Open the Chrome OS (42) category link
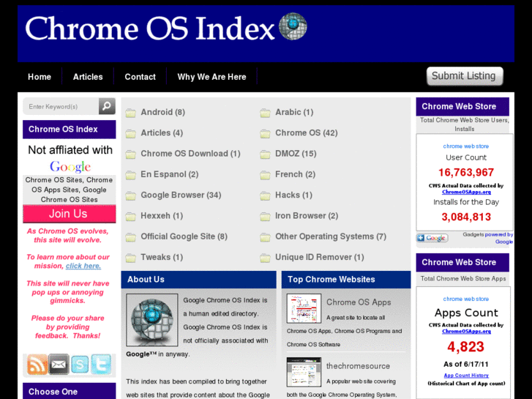Viewport: 532px width, 399px height. [307, 133]
